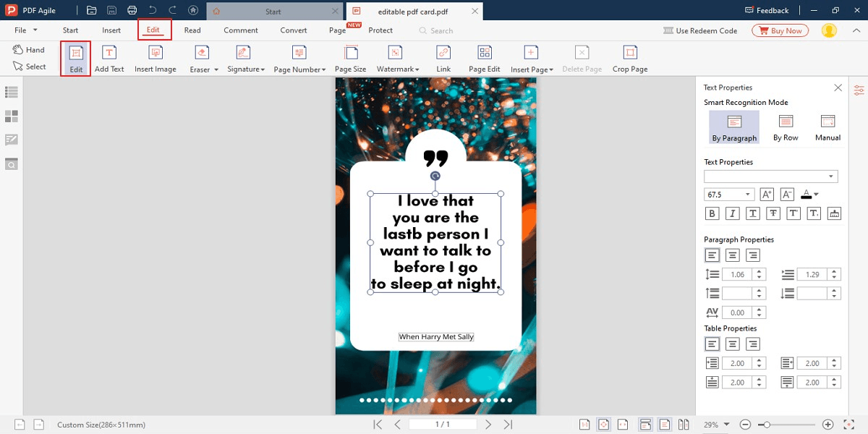
Task: Click the zoom in plus button
Action: click(828, 425)
